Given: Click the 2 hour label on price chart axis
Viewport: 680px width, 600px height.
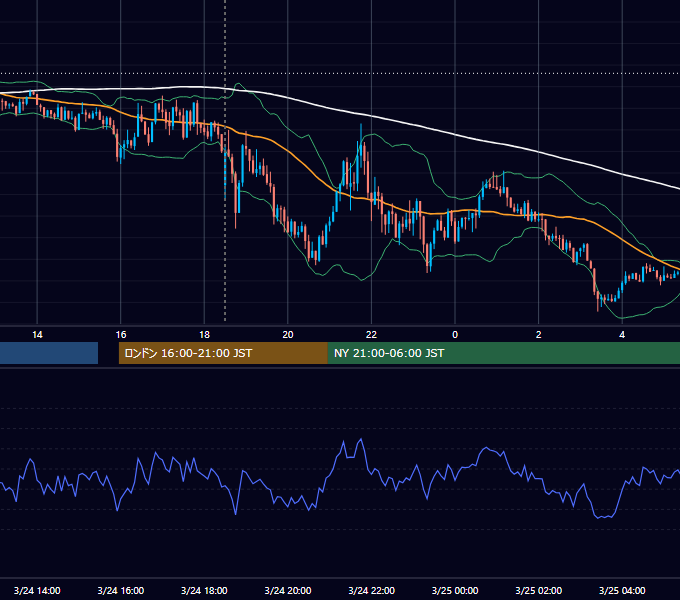Looking at the screenshot, I should pos(539,335).
